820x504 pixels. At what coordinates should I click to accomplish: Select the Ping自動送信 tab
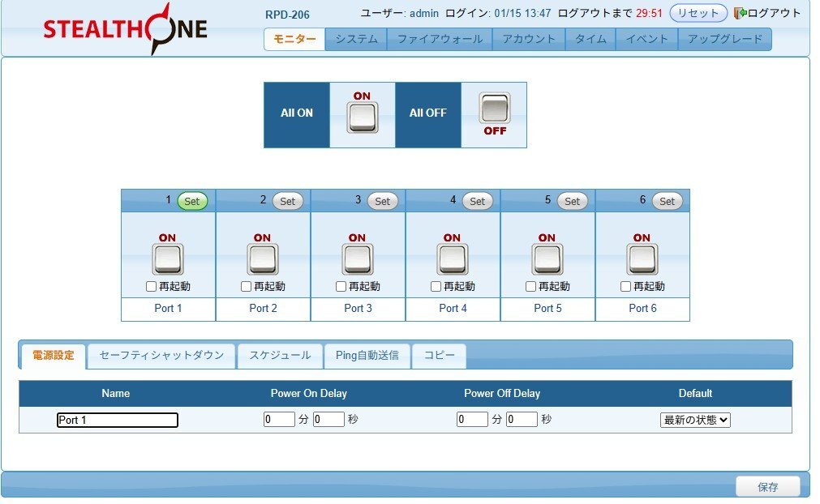(x=367, y=356)
